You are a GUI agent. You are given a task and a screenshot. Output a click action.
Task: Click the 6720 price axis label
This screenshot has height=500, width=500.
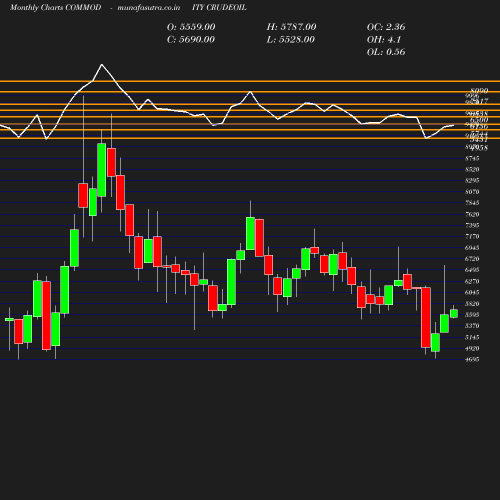pyautogui.click(x=472, y=259)
